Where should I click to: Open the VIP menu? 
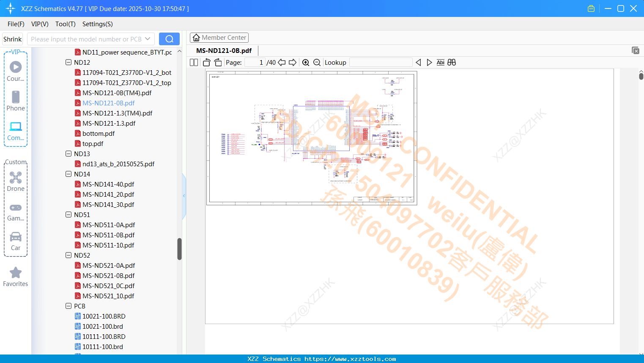40,24
